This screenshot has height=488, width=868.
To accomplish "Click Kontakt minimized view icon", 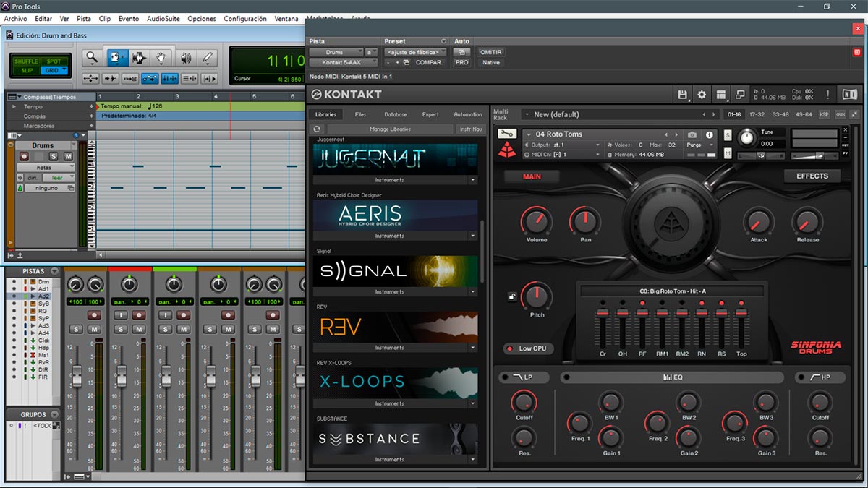I will 739,95.
